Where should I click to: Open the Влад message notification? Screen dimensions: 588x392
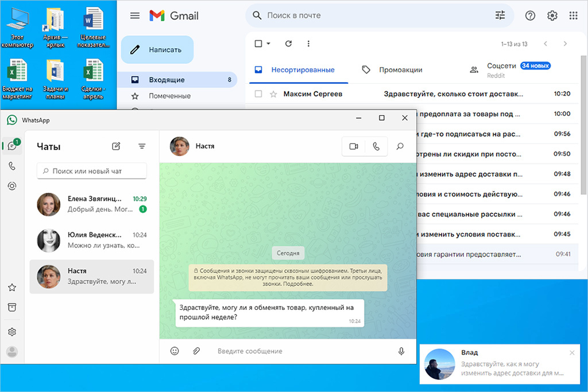500,364
